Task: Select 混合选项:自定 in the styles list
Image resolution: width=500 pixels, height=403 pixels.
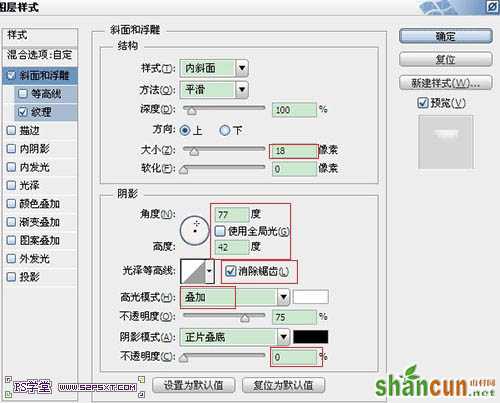Action: 40,55
